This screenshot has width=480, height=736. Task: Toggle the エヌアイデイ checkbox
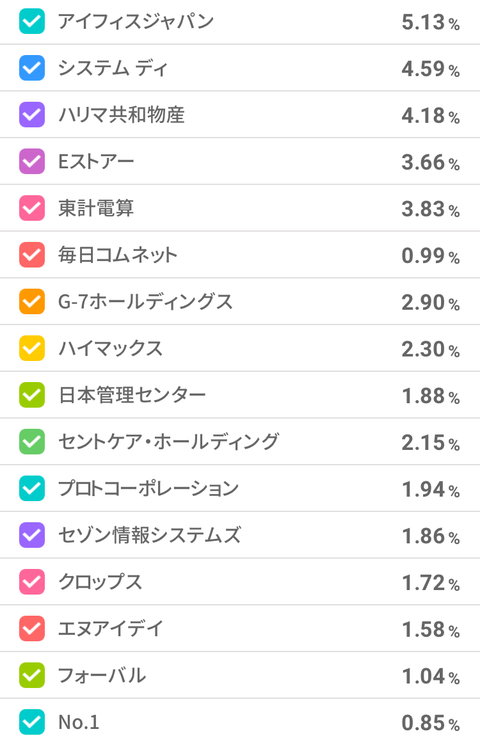32,629
